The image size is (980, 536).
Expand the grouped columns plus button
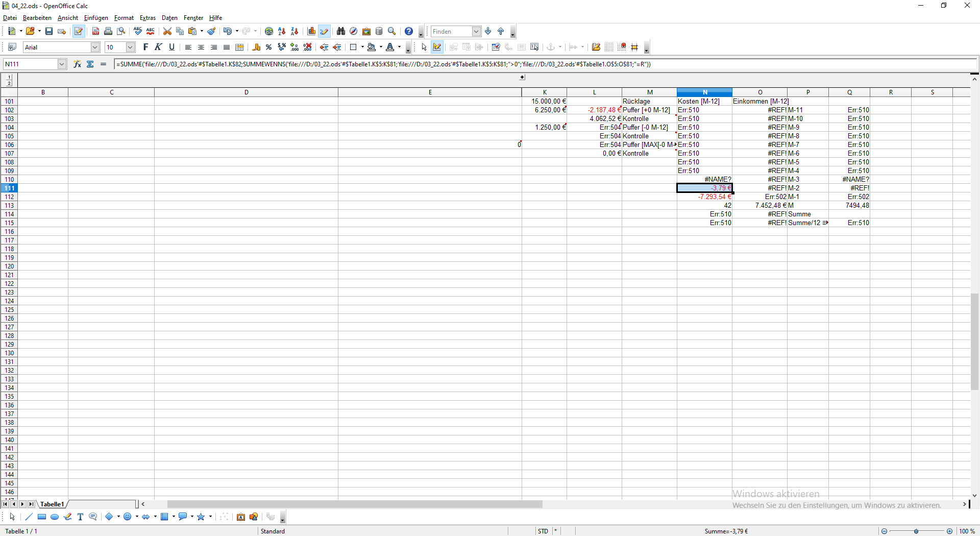(522, 78)
